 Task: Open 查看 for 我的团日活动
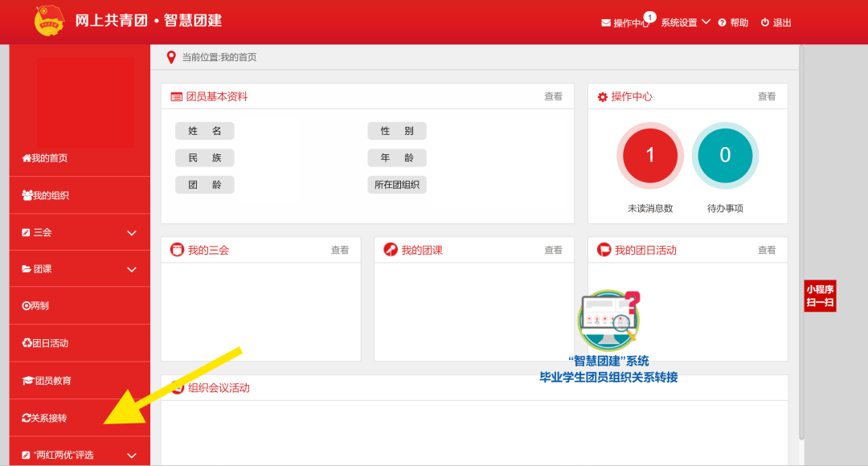coord(767,249)
